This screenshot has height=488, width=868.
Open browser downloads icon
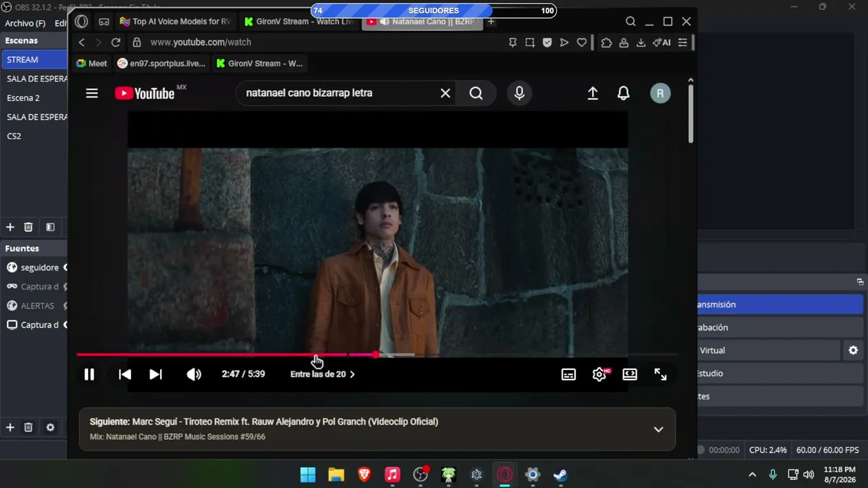[x=641, y=42]
